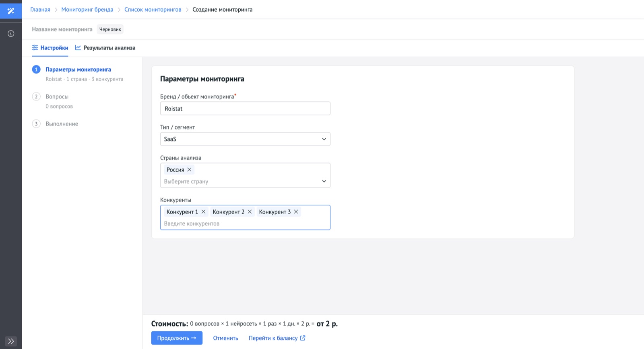
Task: Expand the Страны анализа country dropdown
Action: tap(324, 181)
